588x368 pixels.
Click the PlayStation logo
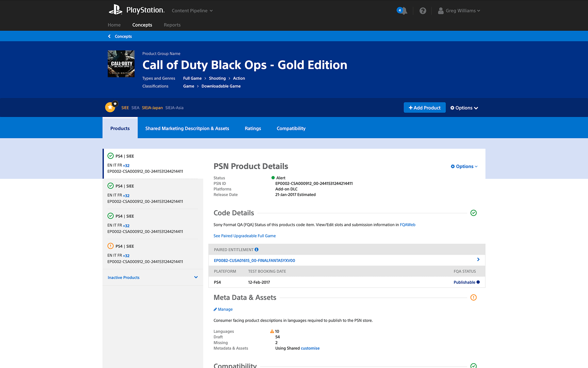tap(136, 10)
